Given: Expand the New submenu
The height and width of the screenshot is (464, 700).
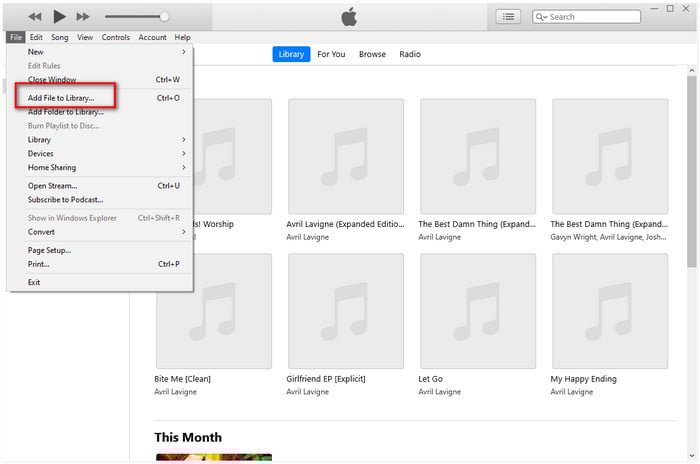Looking at the screenshot, I should pos(100,52).
